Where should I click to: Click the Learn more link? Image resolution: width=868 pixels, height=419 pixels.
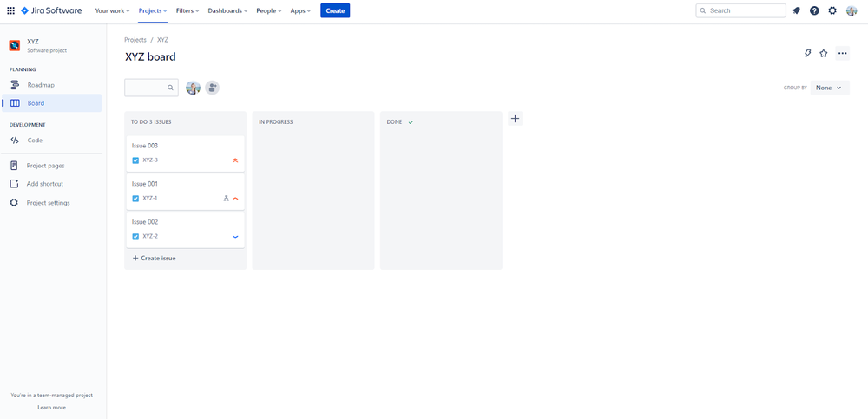click(x=51, y=408)
